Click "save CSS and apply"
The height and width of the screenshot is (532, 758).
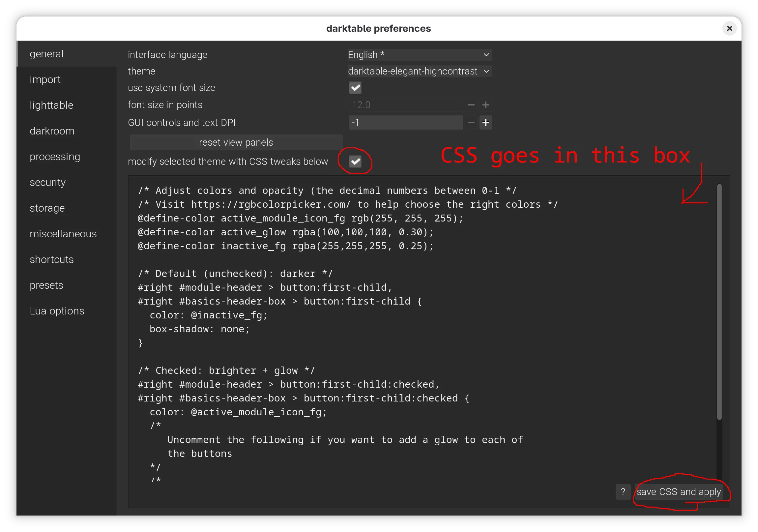(679, 492)
